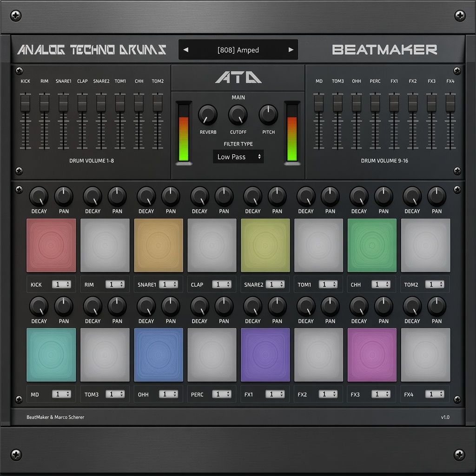Viewport: 476px width, 476px height.
Task: Trigger the red KICK drum pad
Action: coord(51,245)
